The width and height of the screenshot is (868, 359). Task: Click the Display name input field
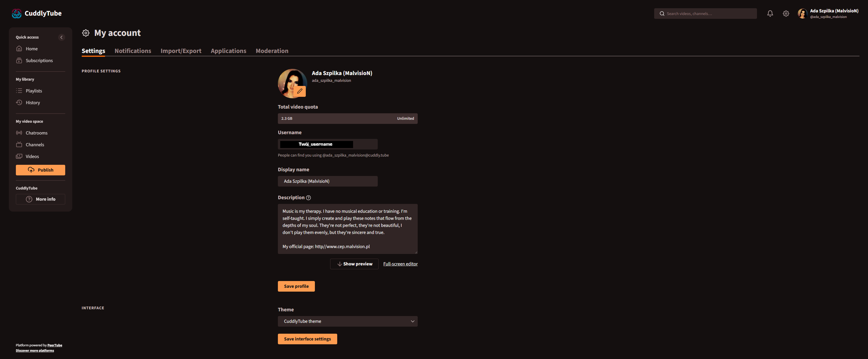[327, 181]
